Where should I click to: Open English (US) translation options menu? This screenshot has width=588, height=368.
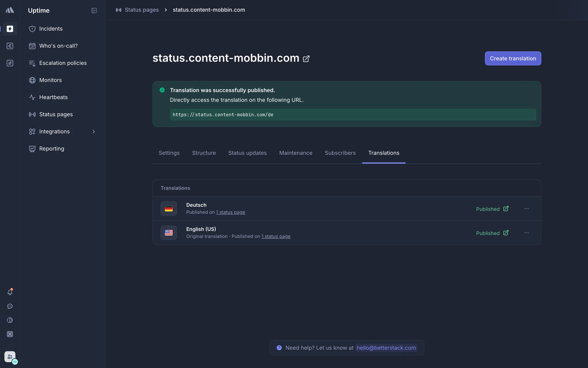[x=526, y=233]
